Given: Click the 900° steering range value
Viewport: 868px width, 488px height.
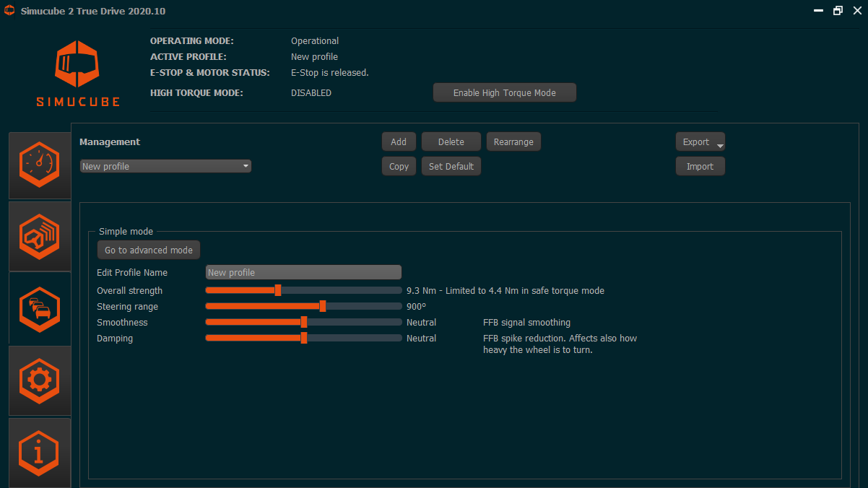Looking at the screenshot, I should tap(417, 307).
